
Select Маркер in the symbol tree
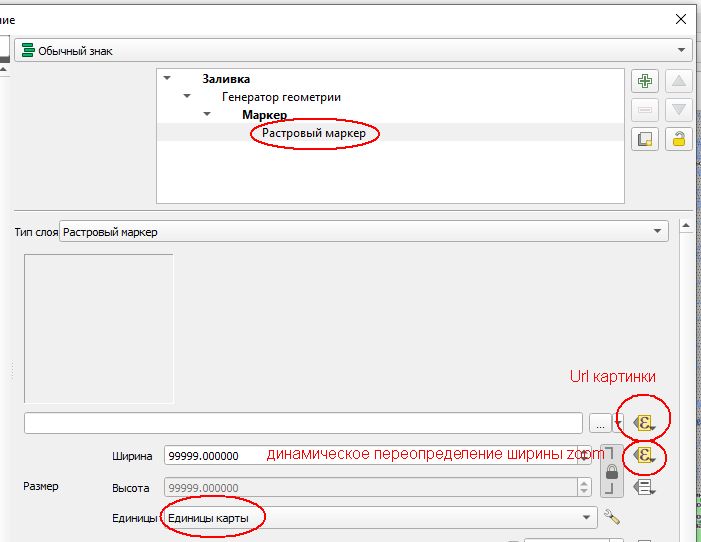(x=264, y=115)
